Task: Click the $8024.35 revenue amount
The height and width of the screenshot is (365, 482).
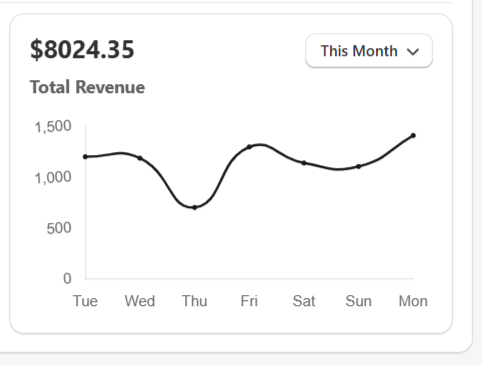Action: [x=82, y=50]
